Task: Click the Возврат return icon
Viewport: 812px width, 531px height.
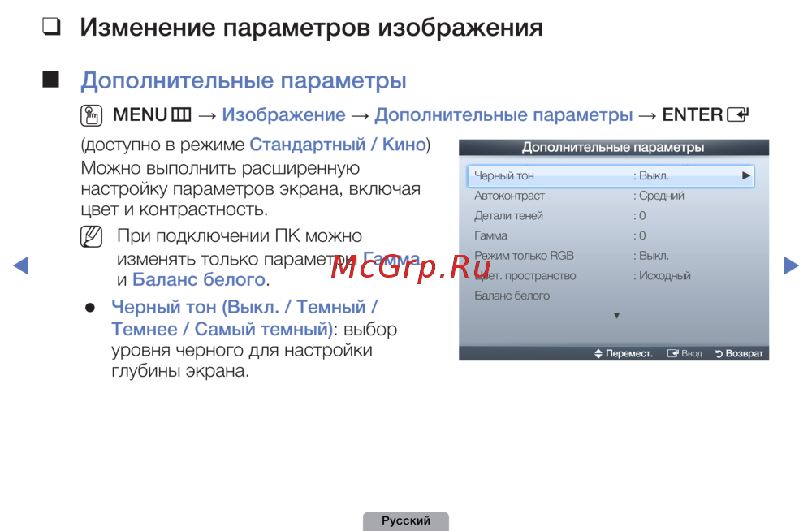Action: 719,354
